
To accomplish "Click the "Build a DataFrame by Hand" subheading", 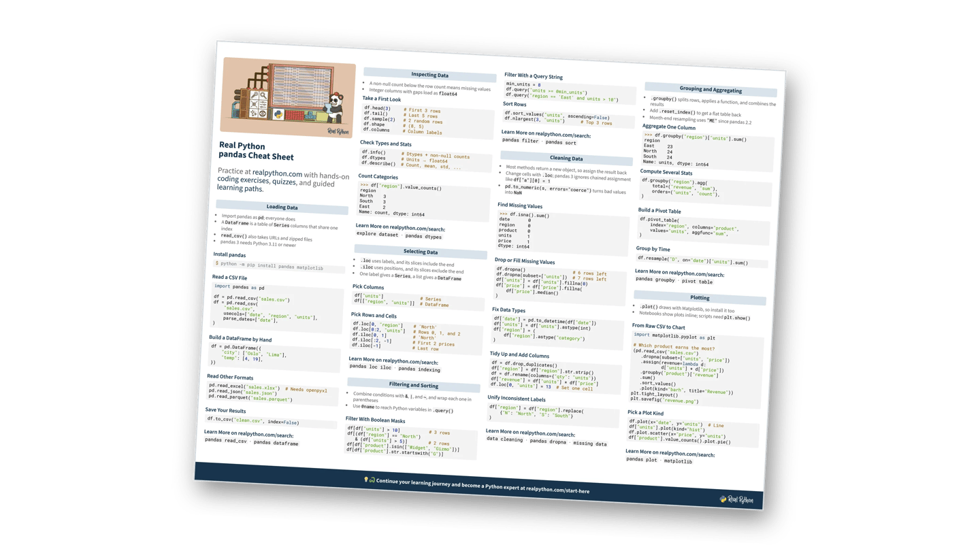I will [x=240, y=339].
